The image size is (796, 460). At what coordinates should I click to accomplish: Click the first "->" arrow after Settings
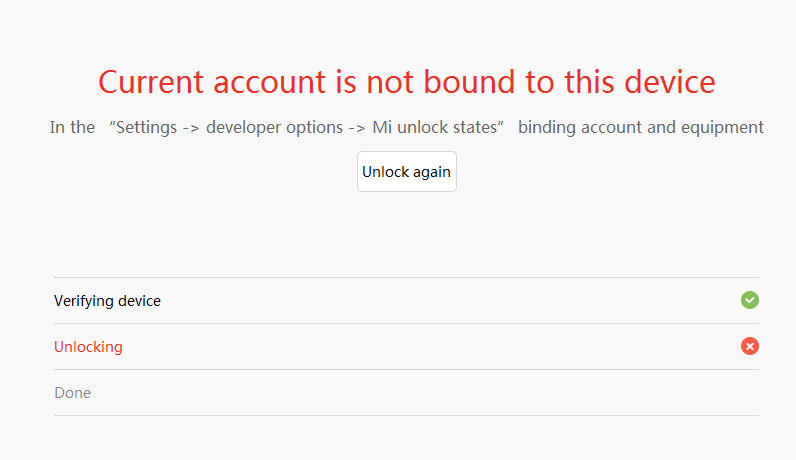[x=193, y=128]
